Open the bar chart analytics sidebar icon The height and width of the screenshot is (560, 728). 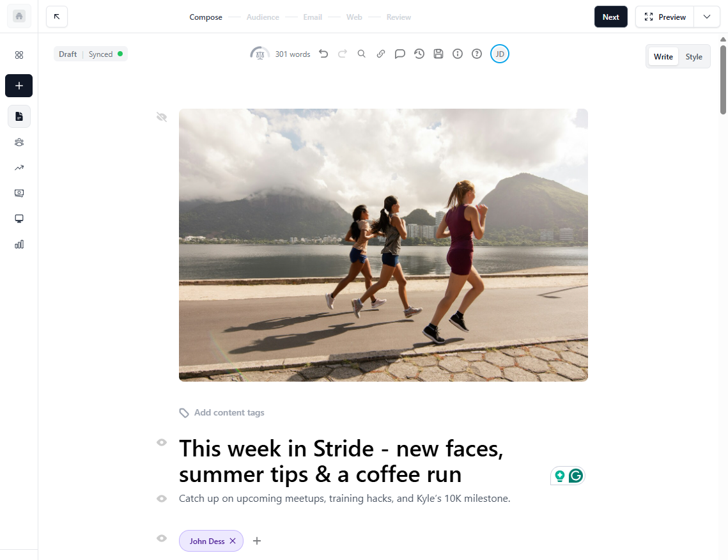19,244
